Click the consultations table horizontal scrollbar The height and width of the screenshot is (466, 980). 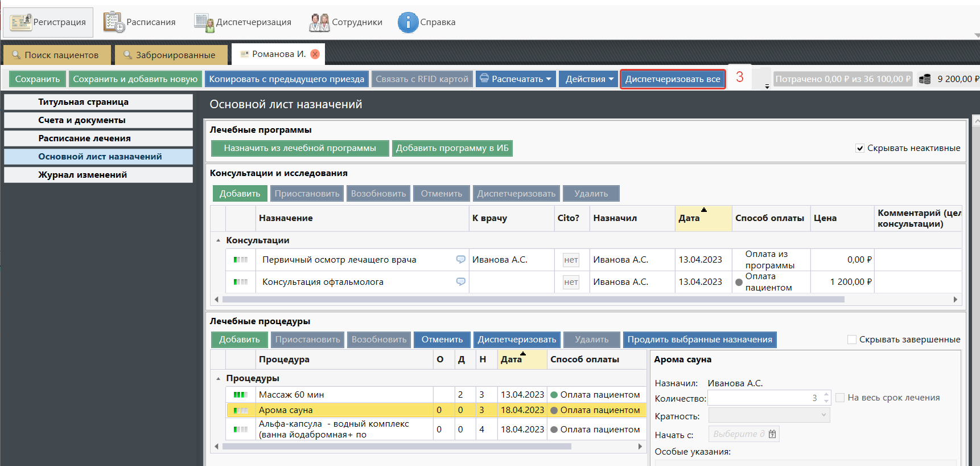(533, 299)
